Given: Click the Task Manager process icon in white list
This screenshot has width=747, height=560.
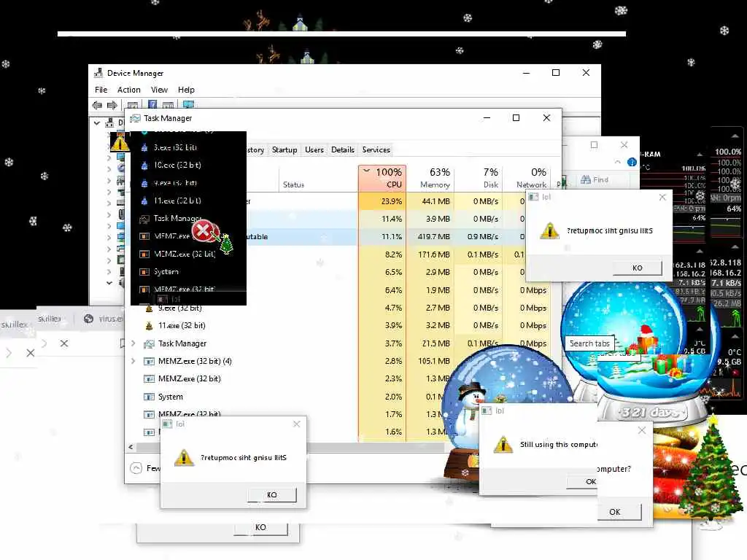Looking at the screenshot, I should tap(149, 343).
